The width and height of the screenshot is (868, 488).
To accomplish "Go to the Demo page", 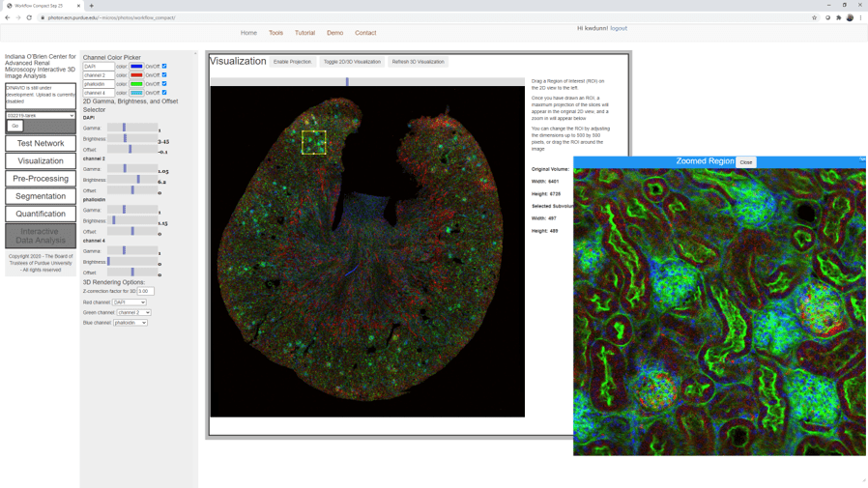I will (334, 33).
